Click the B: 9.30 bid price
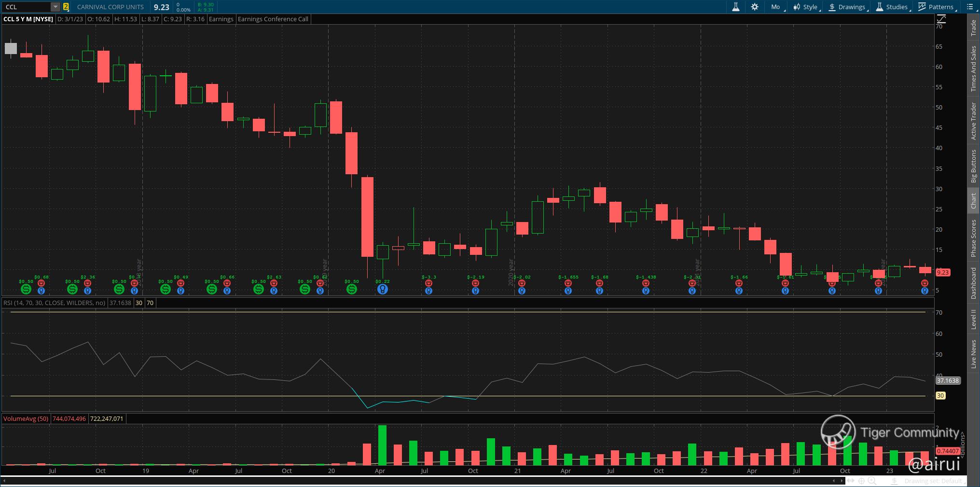Screen dimensions: 980x487 tap(206, 4)
